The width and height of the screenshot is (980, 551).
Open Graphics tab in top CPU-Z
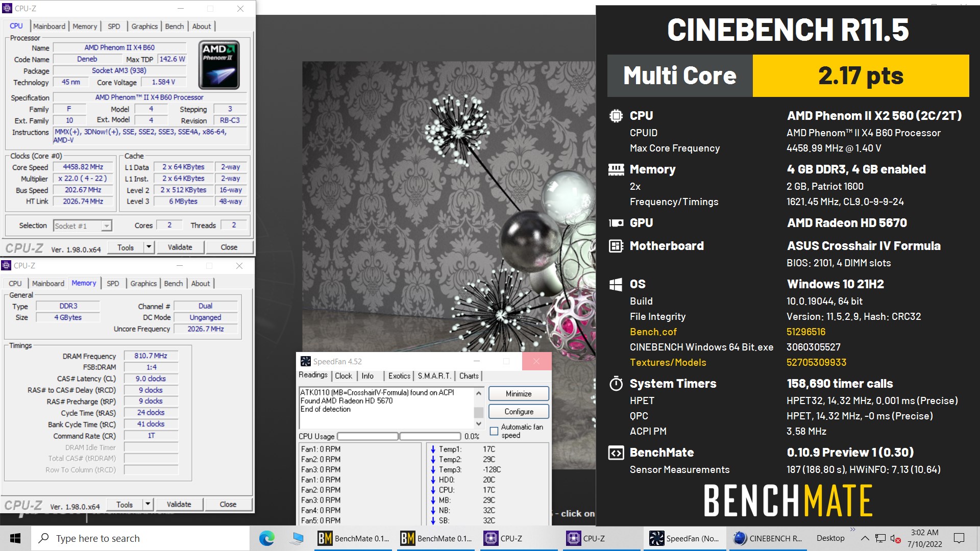coord(144,26)
